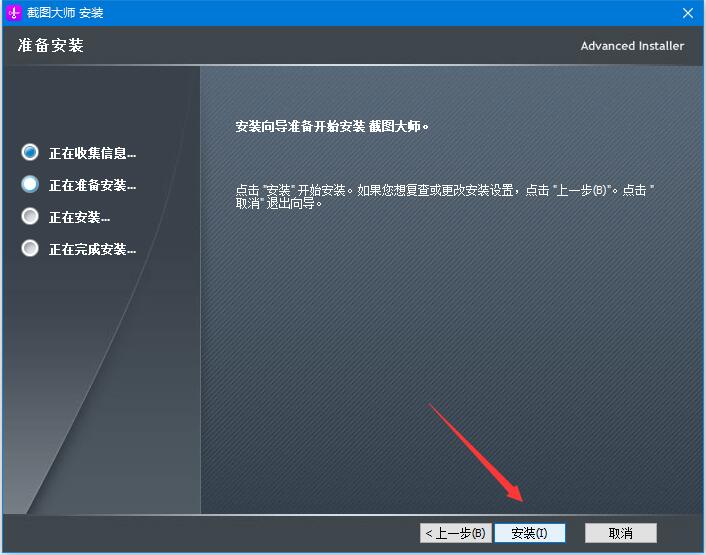The width and height of the screenshot is (706, 555).
Task: Click the 安装(I) button to start installing
Action: pyautogui.click(x=530, y=533)
